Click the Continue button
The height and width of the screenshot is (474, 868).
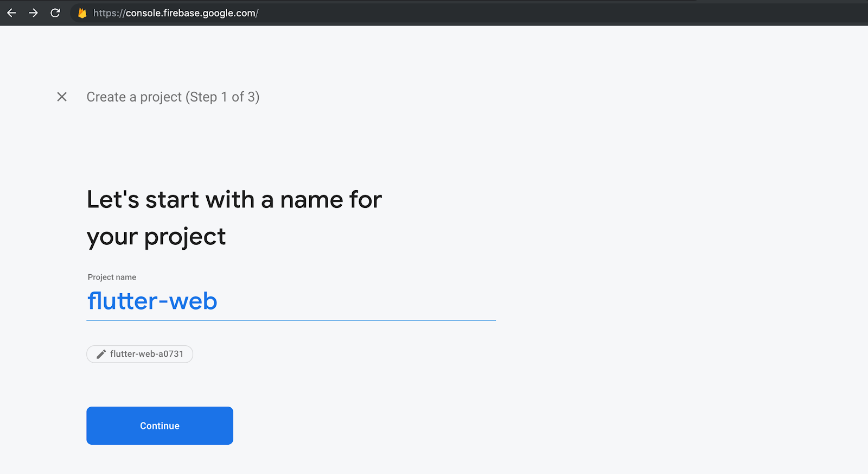(159, 426)
